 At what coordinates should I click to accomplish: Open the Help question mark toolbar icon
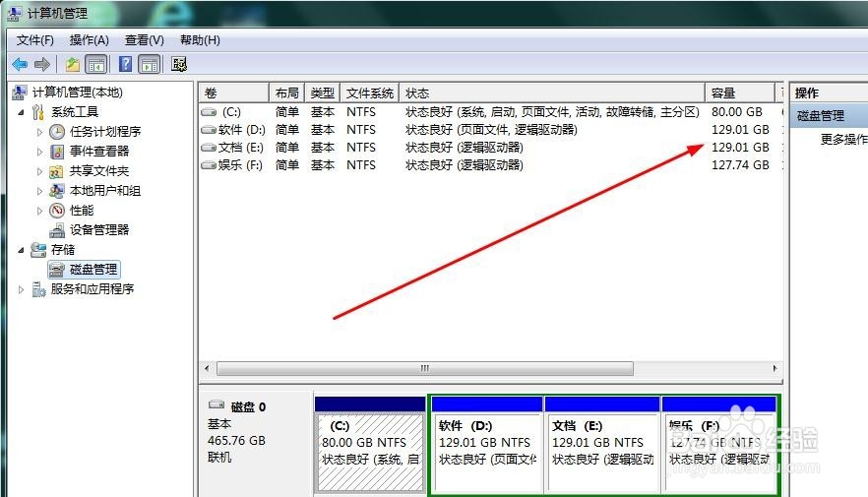(x=126, y=64)
